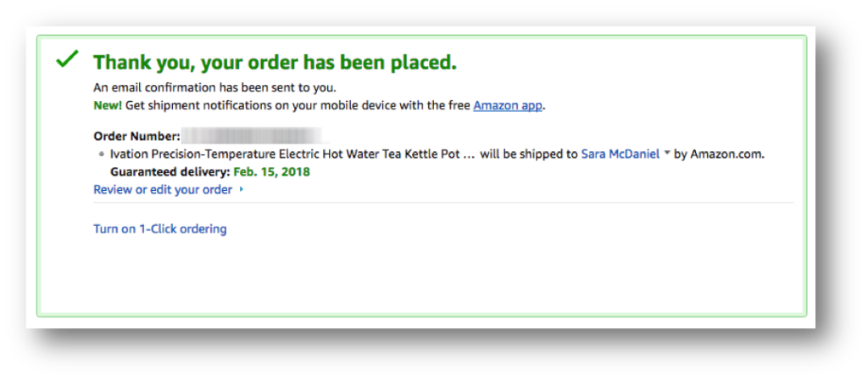Click the Sara McDaniel recipient name
The height and width of the screenshot is (381, 868).
point(620,154)
